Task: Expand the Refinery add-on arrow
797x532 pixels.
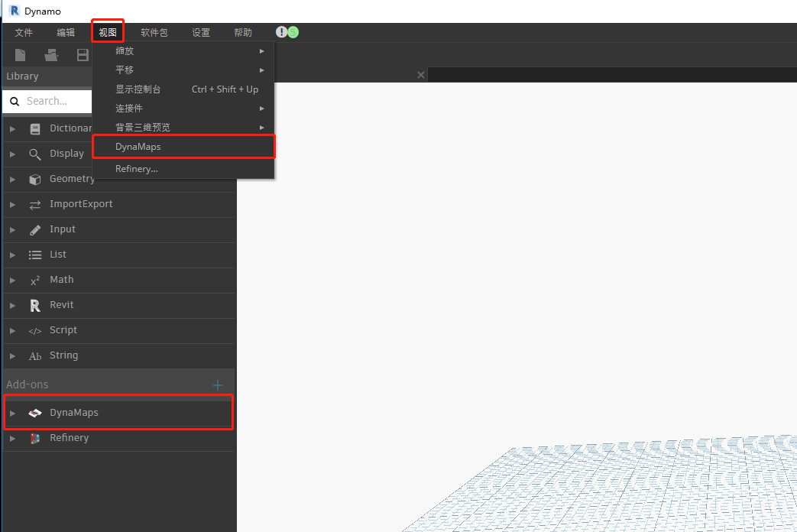Action: (x=13, y=439)
